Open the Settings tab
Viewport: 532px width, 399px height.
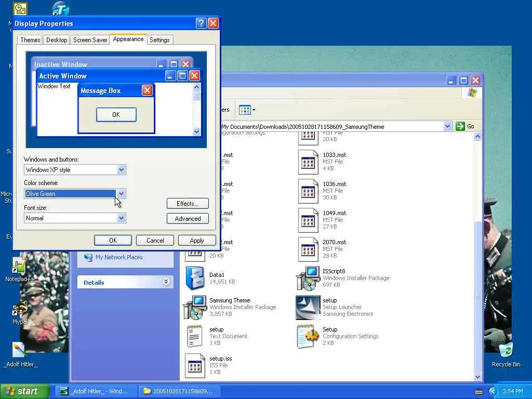tap(159, 40)
